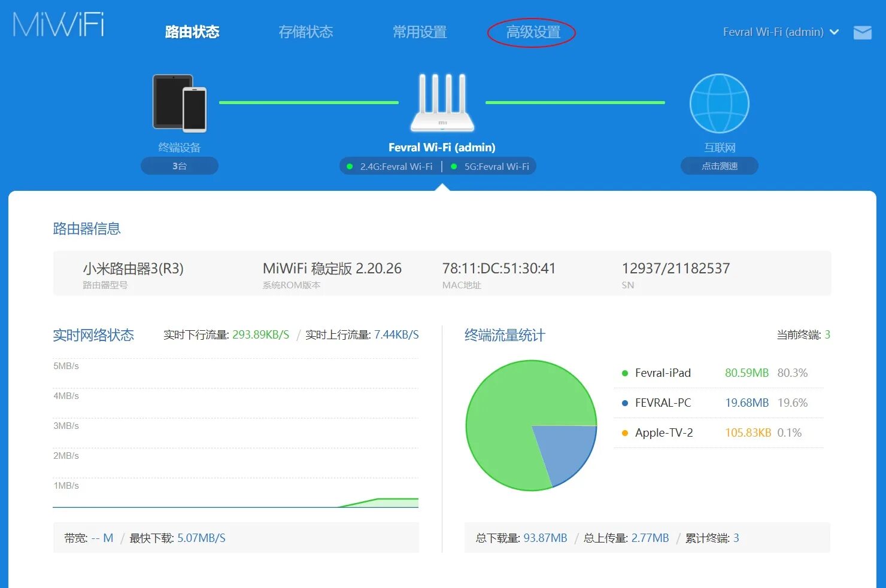Click 19.68MB traffic value
Screen dimensions: 886x588
click(x=747, y=403)
